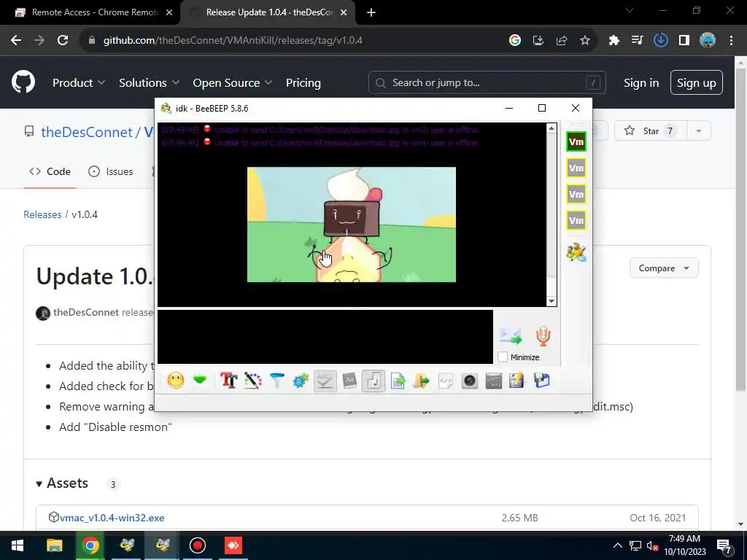Open the Compare dropdown
This screenshot has width=747, height=560.
[664, 268]
